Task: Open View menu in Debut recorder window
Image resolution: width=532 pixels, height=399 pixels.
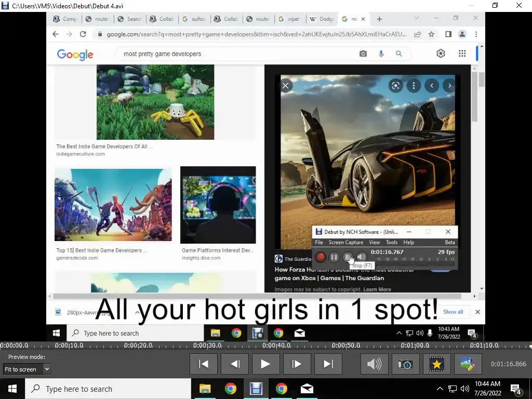Action: tap(374, 242)
